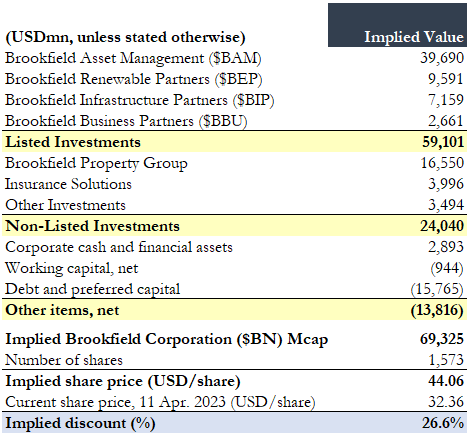
Task: Select the '(USDmn, unless stated otherwise)' label
Action: pyautogui.click(x=125, y=37)
